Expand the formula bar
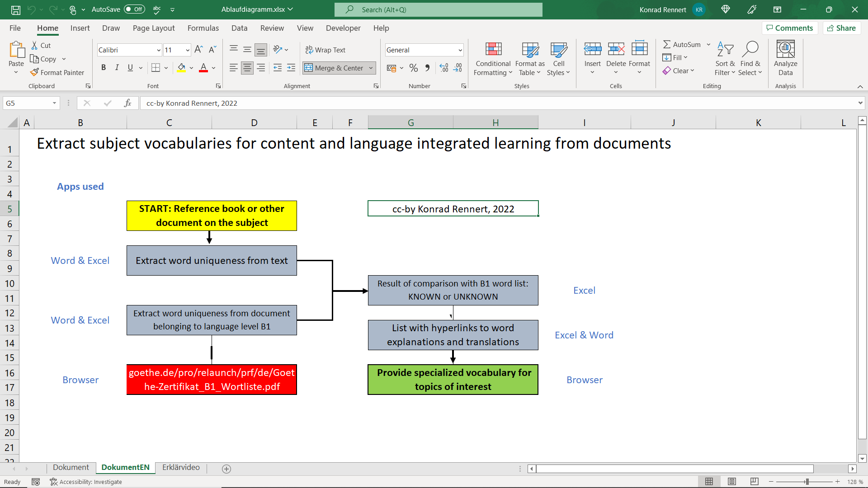 click(860, 103)
